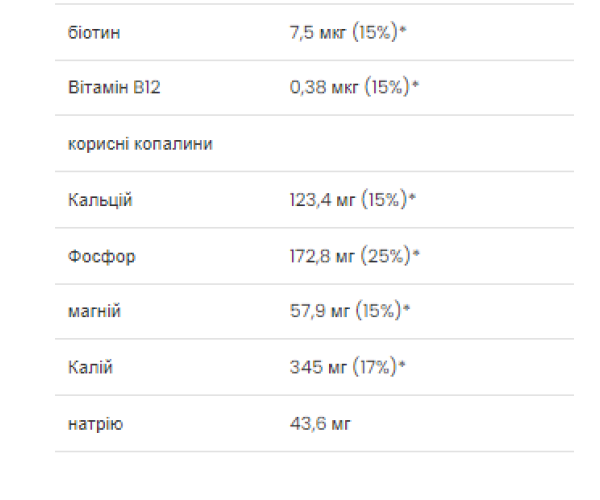Click the Фосфор row label

click(101, 256)
